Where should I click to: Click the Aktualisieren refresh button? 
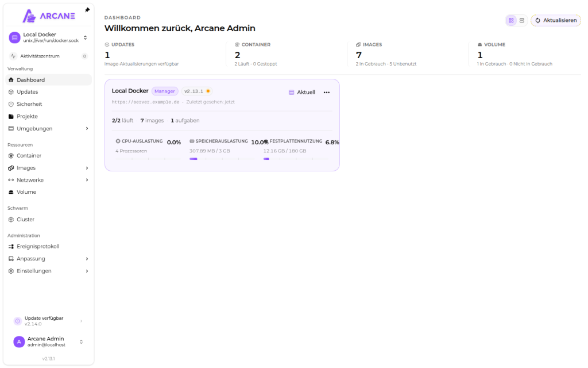coord(556,20)
